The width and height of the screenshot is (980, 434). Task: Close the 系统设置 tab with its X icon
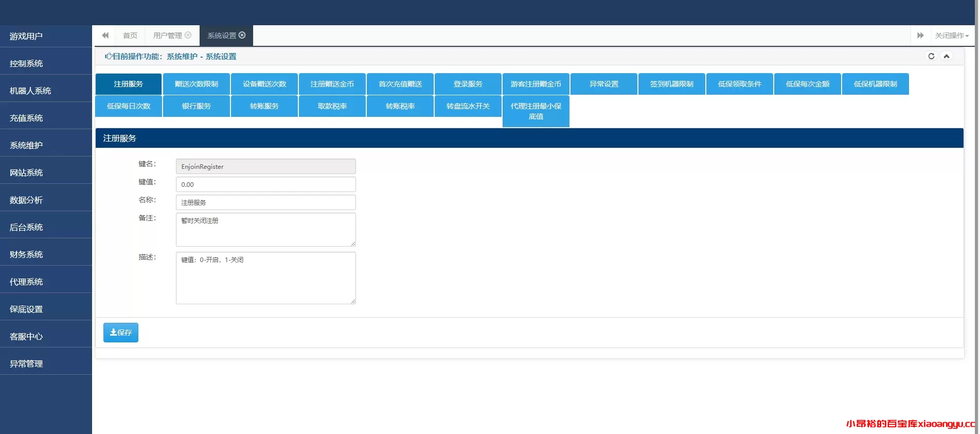tap(242, 35)
